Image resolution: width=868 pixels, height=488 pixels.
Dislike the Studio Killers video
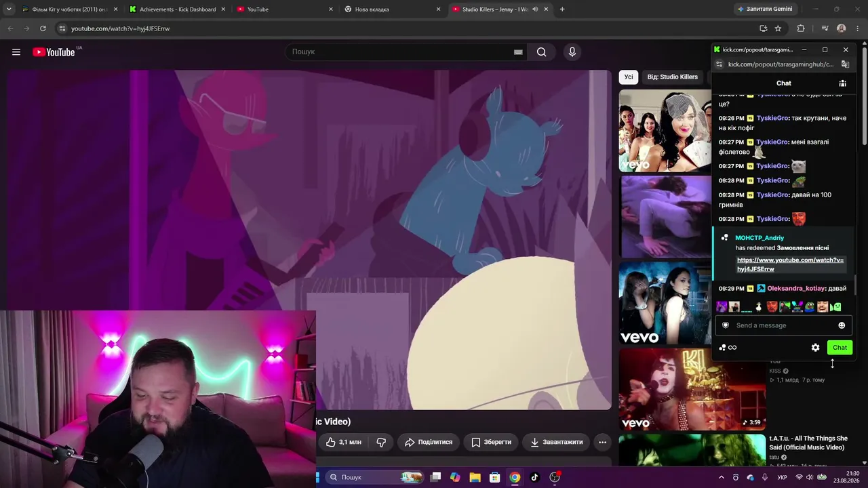381,442
